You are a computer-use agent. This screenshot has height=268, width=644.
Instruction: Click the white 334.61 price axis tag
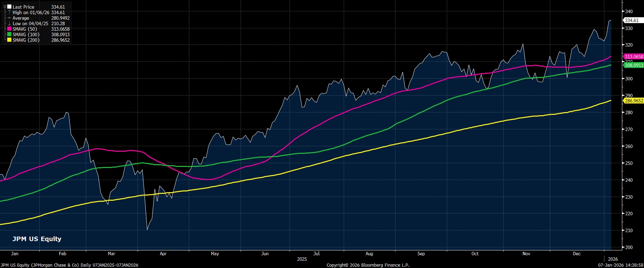pyautogui.click(x=633, y=20)
